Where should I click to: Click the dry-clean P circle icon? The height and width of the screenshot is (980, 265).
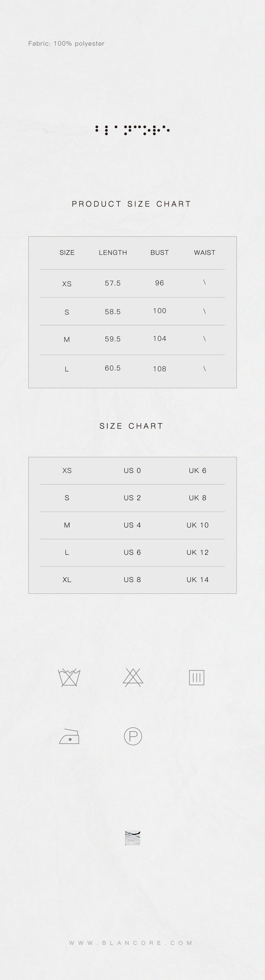tap(133, 736)
